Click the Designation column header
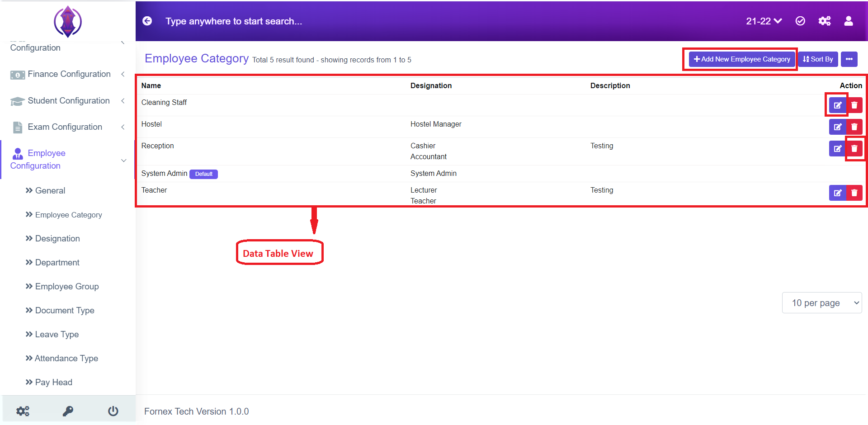 tap(431, 85)
